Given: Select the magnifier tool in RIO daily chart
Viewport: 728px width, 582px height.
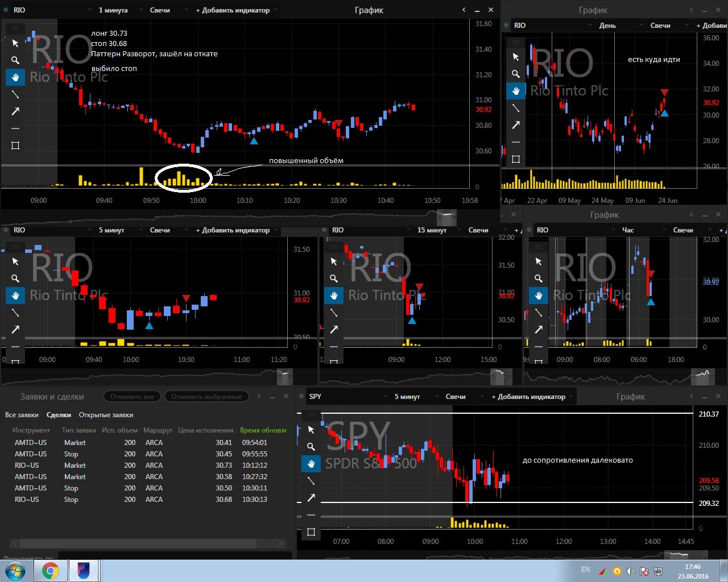Looking at the screenshot, I should click(516, 74).
